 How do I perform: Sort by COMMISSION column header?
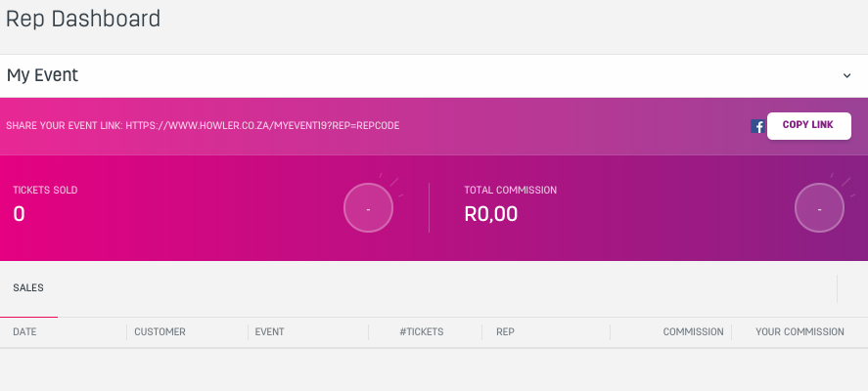[x=693, y=331]
